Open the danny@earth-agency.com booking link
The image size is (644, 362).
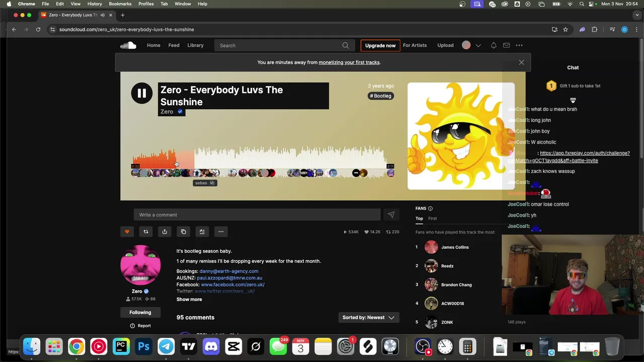[229, 271]
